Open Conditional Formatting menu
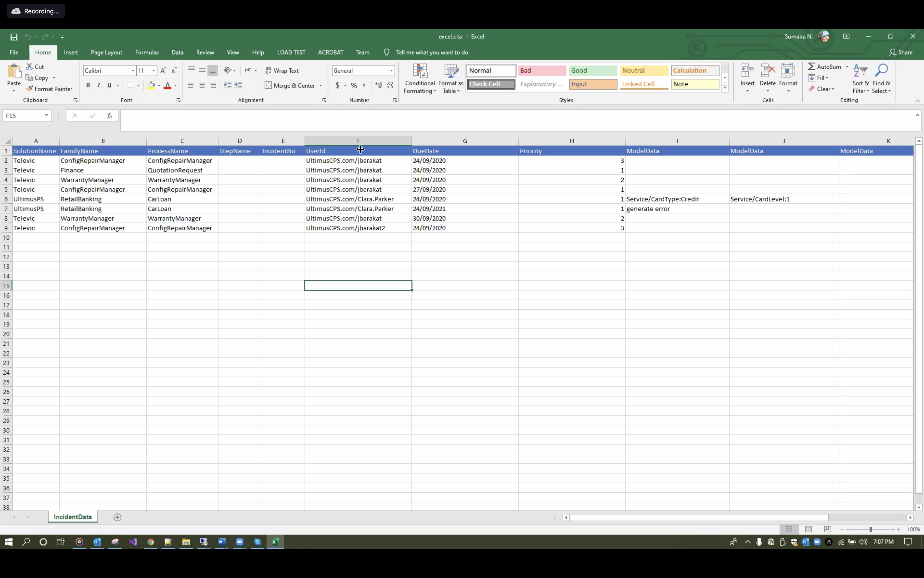This screenshot has width=924, height=578. [420, 79]
